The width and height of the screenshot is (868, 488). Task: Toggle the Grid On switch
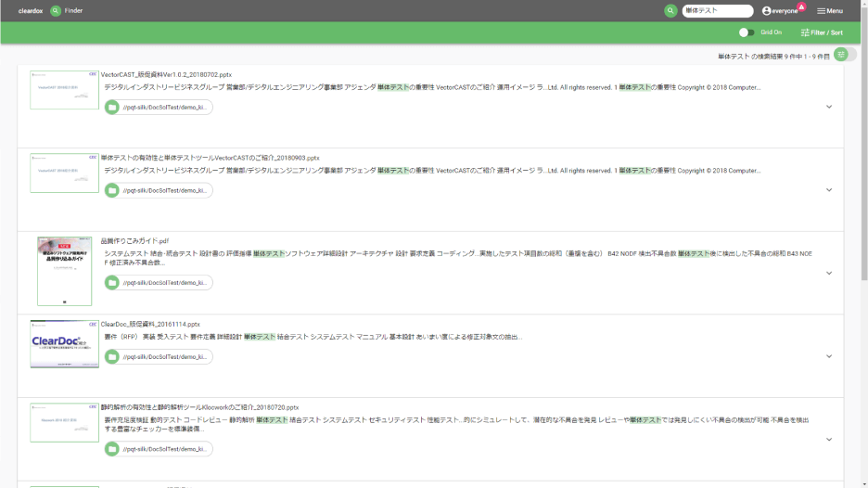tap(747, 32)
